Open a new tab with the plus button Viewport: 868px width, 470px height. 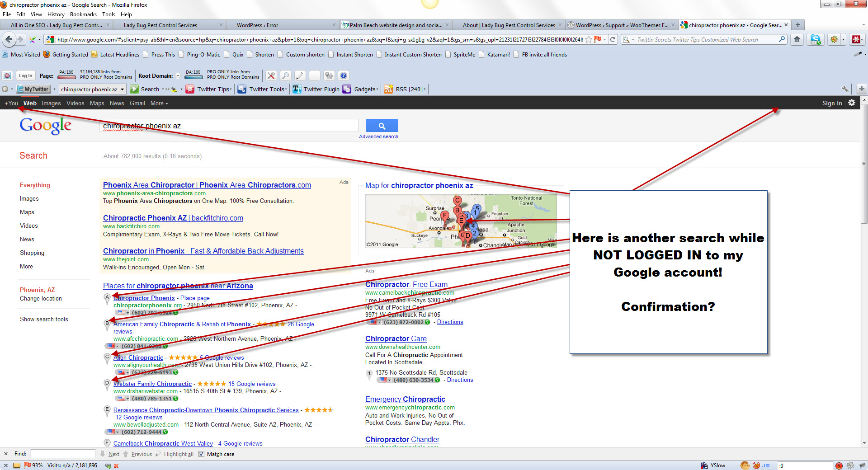click(x=798, y=25)
